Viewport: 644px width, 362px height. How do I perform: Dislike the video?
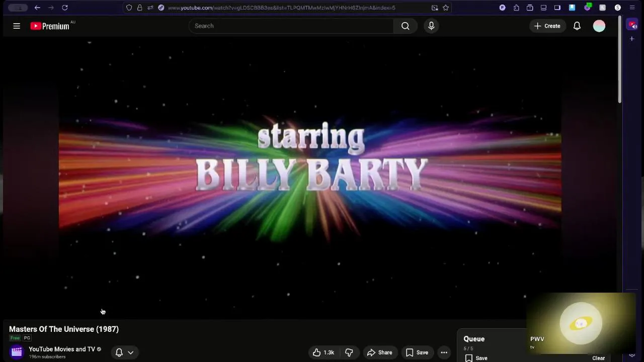(349, 352)
